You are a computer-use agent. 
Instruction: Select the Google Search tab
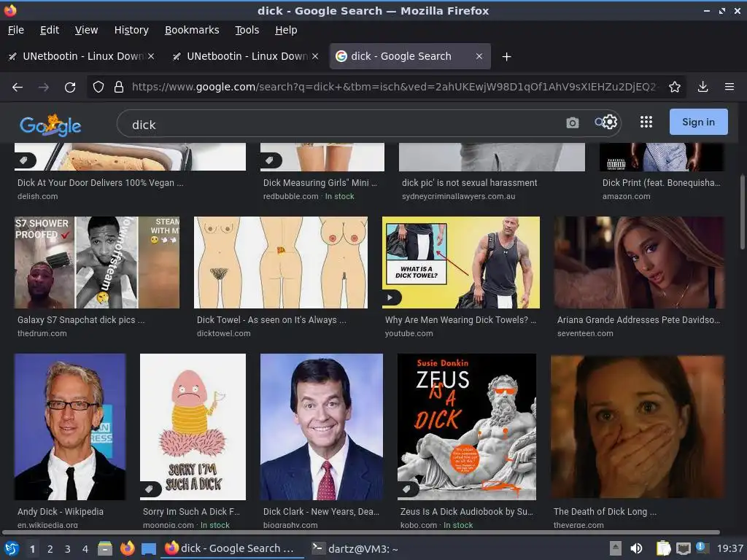pyautogui.click(x=410, y=56)
